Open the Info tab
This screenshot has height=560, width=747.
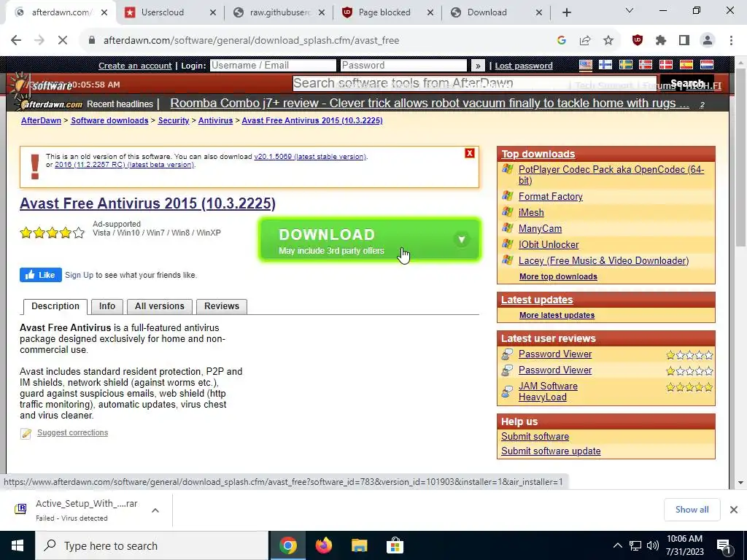click(x=107, y=306)
